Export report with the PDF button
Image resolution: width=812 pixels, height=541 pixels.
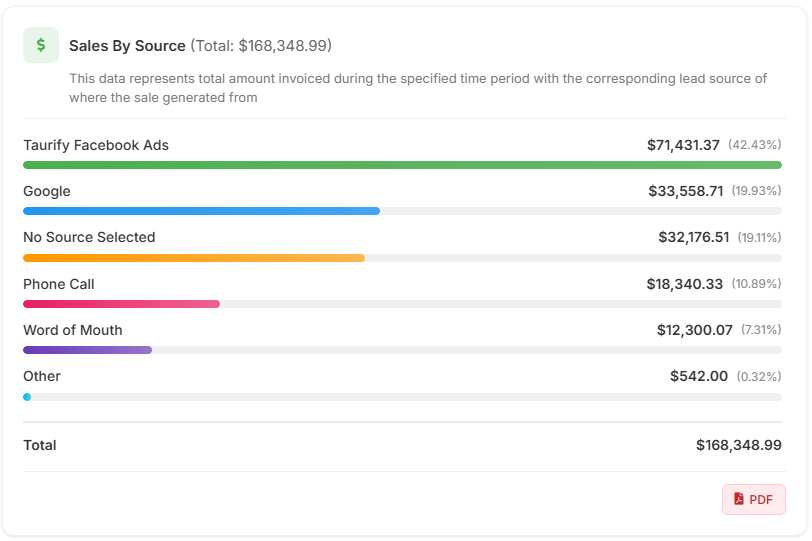tap(754, 499)
